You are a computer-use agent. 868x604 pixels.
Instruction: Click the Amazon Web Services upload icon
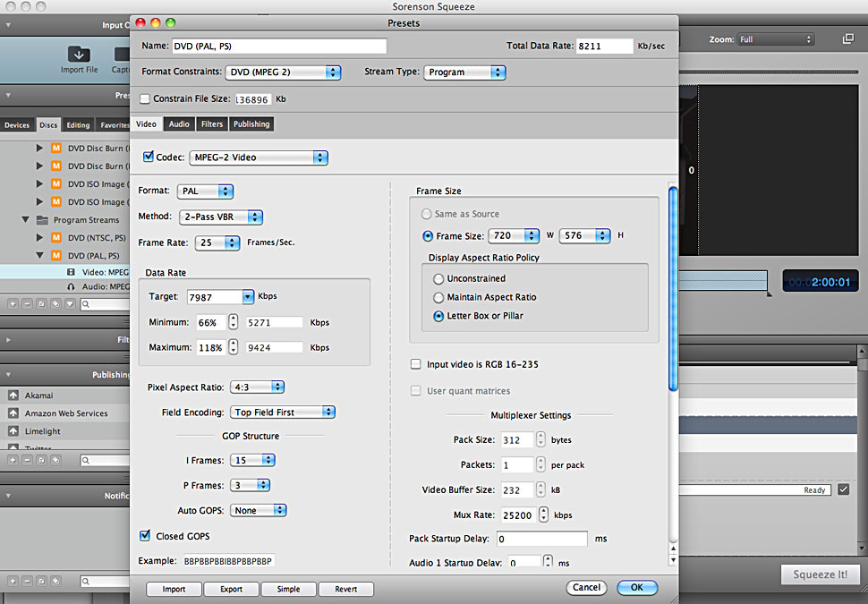(13, 413)
